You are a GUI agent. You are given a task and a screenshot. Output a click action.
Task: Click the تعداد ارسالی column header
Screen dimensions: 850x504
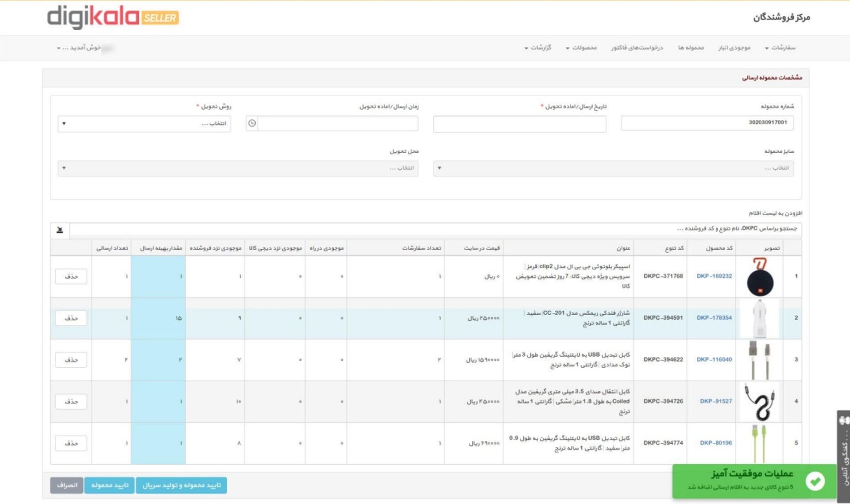[x=112, y=248]
